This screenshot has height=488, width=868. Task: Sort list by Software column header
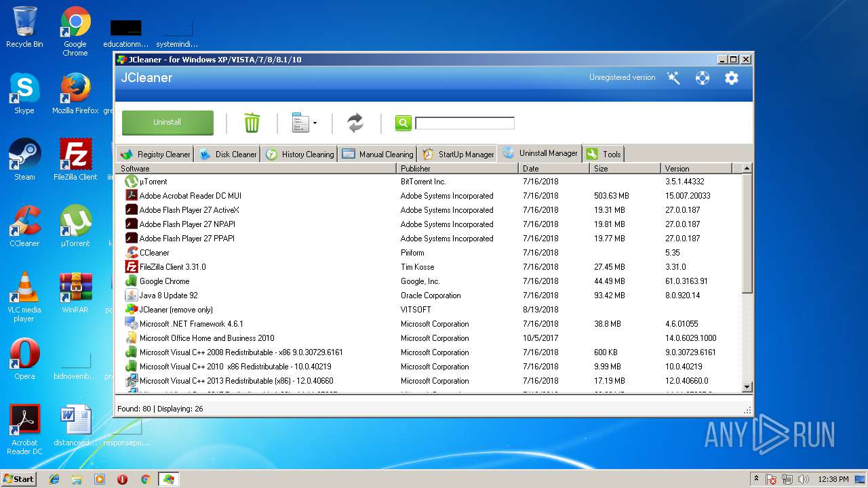pyautogui.click(x=256, y=168)
